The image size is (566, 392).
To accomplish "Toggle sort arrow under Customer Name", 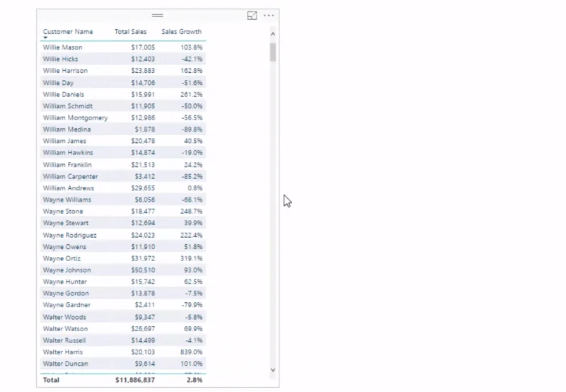I will (45, 38).
